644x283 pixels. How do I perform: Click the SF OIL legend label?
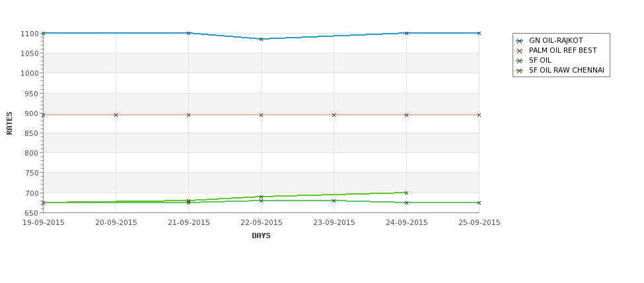click(540, 60)
